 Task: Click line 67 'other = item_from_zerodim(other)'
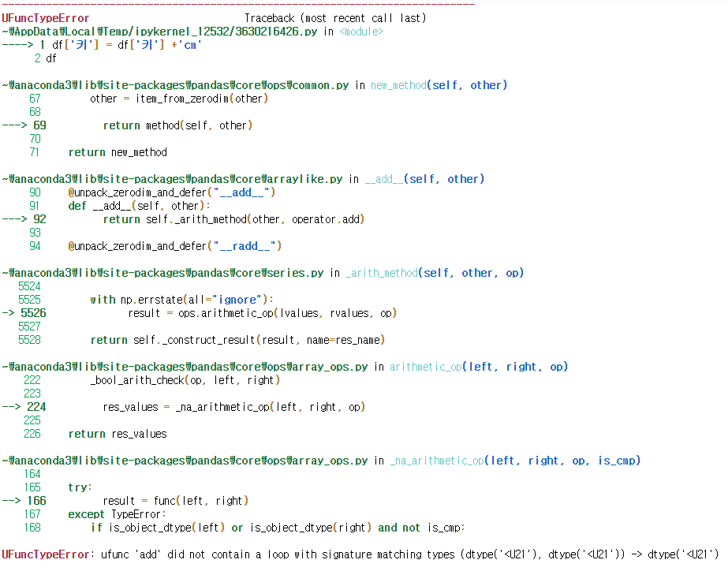click(179, 99)
